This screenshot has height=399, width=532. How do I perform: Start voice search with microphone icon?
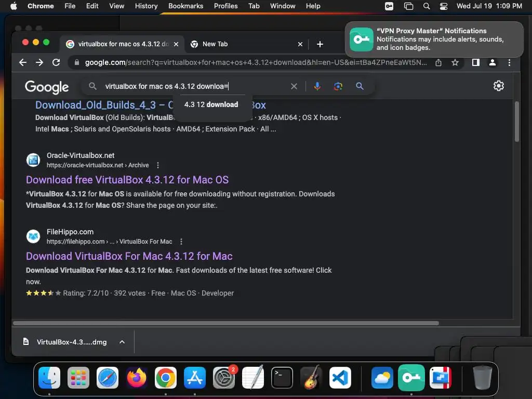click(x=317, y=86)
